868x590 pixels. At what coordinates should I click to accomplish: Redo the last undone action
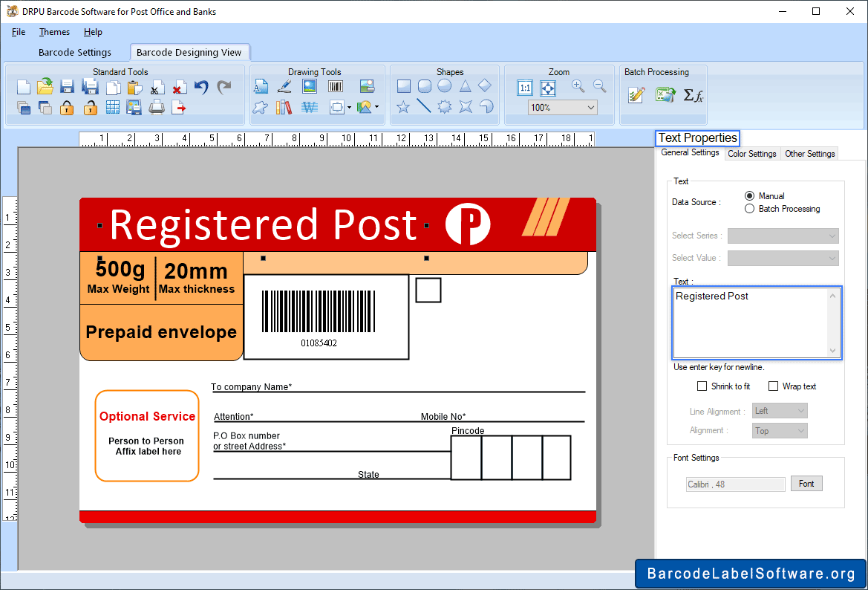pos(223,87)
